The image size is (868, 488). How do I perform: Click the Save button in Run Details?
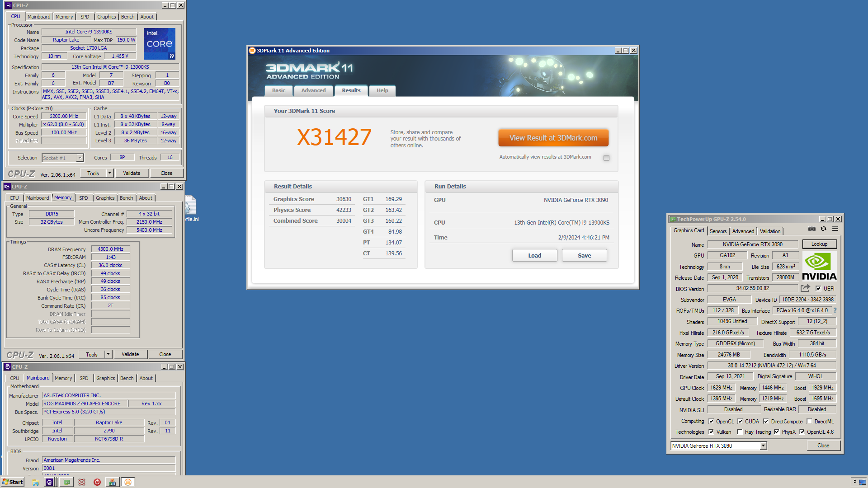(584, 255)
